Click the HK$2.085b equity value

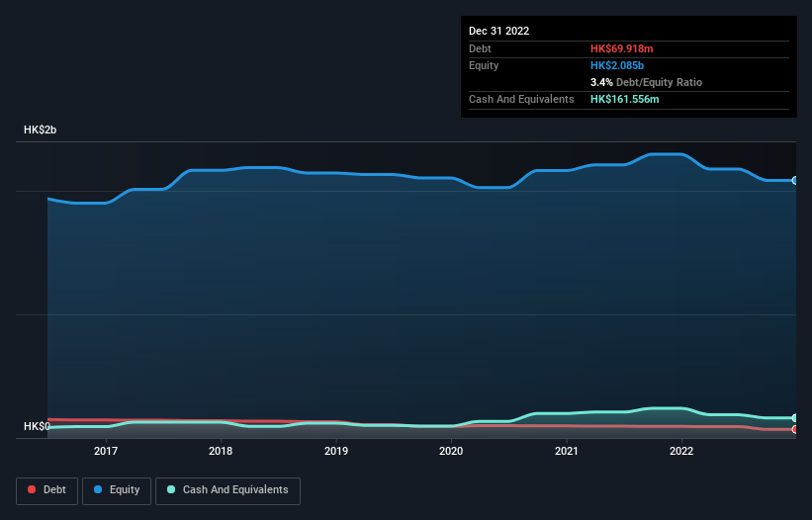click(617, 65)
